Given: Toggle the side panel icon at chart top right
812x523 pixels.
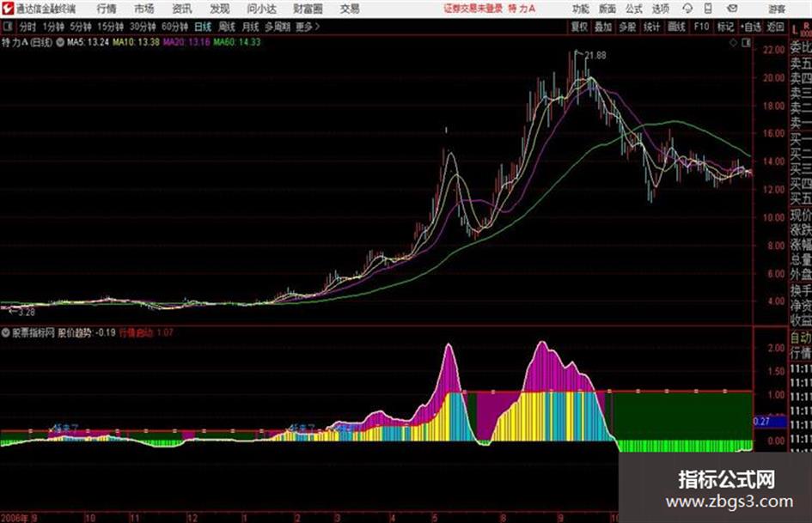Looking at the screenshot, I should 746,43.
